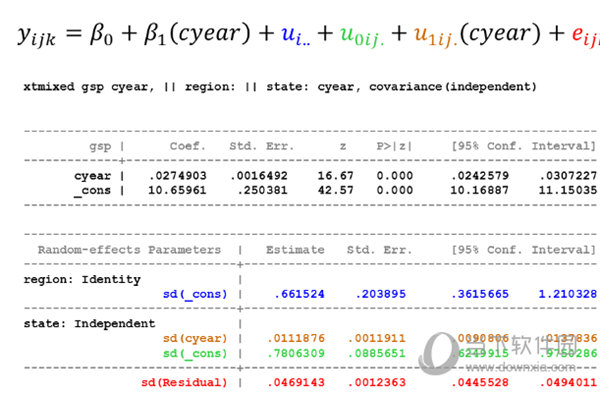The height and width of the screenshot is (396, 600).
Task: Click the cyear lower bound .0242579
Action: (480, 176)
